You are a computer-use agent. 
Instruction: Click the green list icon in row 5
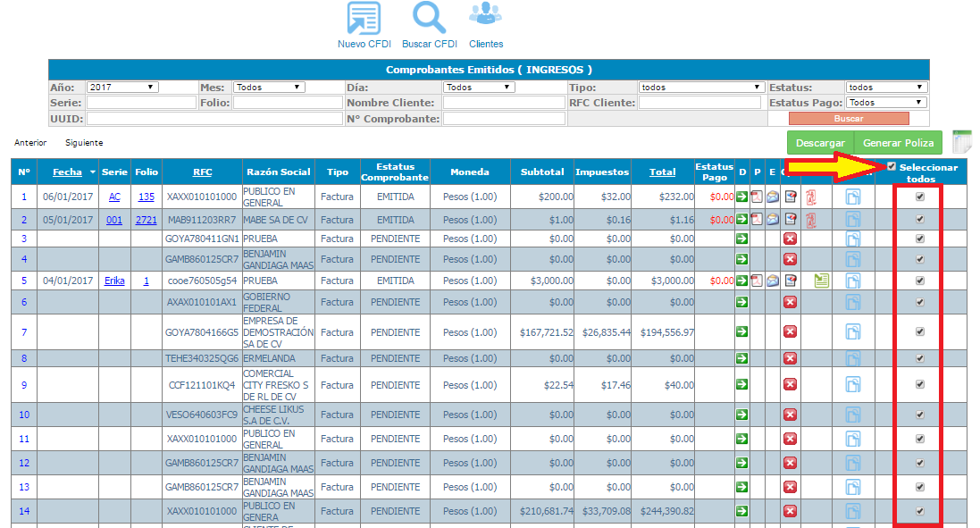(822, 281)
